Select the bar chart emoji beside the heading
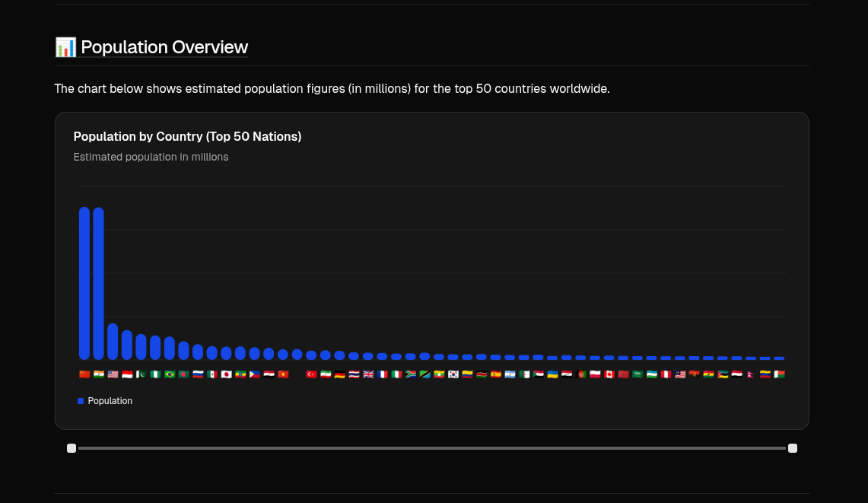 [x=65, y=46]
